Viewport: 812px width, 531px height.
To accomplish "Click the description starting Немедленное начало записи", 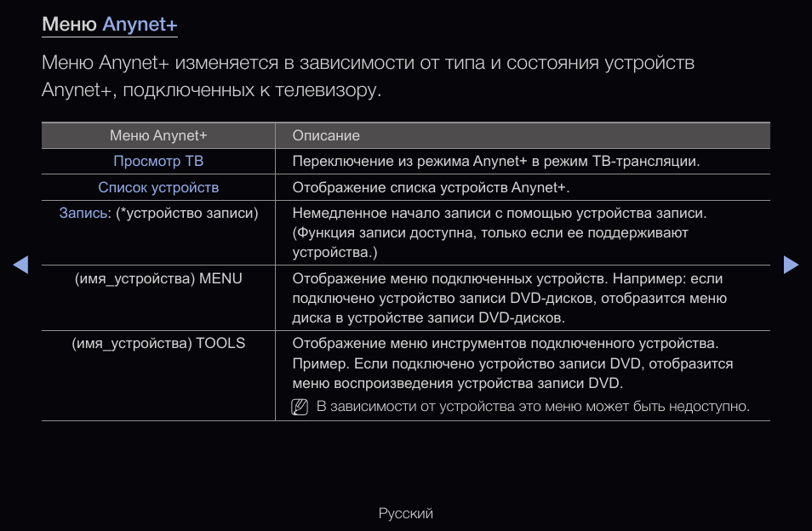I will pyautogui.click(x=500, y=232).
